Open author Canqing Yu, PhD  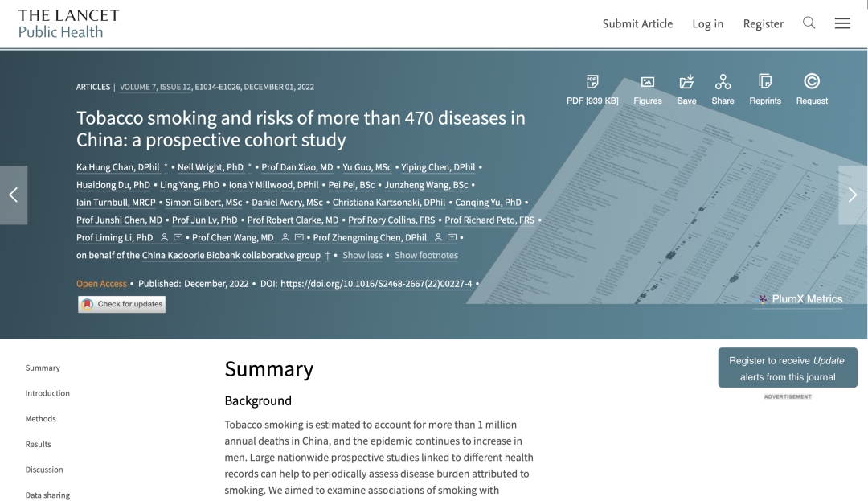[x=489, y=203]
